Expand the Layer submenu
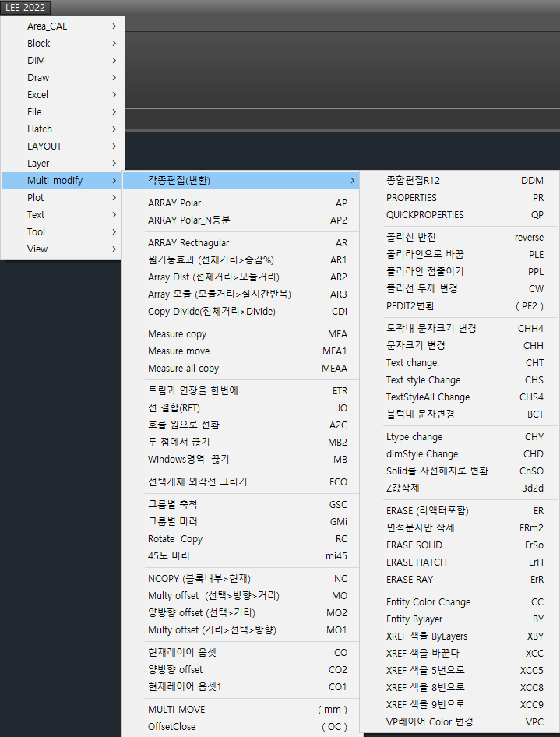 [62, 164]
